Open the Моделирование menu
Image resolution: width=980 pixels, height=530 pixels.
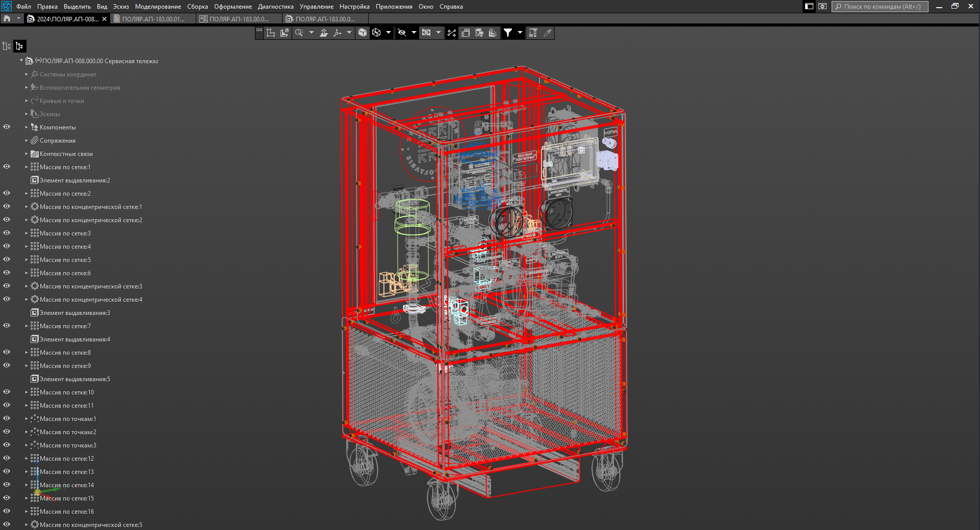click(158, 7)
